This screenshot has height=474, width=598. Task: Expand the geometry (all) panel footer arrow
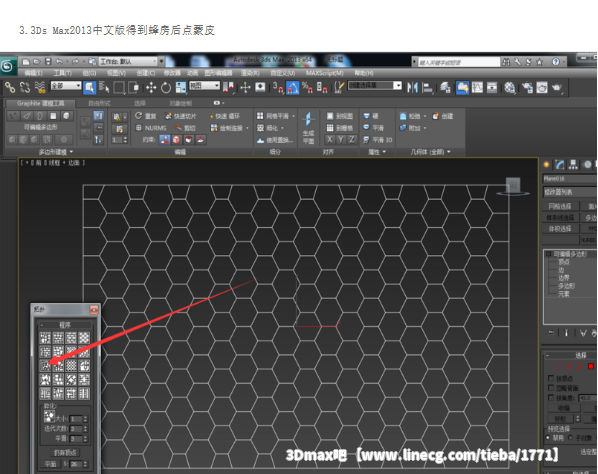coord(448,152)
